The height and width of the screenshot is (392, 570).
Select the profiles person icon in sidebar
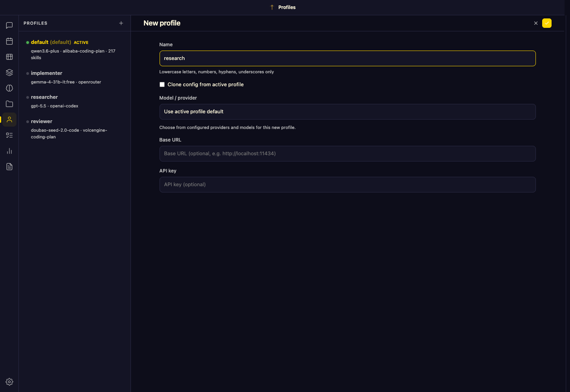tap(9, 120)
